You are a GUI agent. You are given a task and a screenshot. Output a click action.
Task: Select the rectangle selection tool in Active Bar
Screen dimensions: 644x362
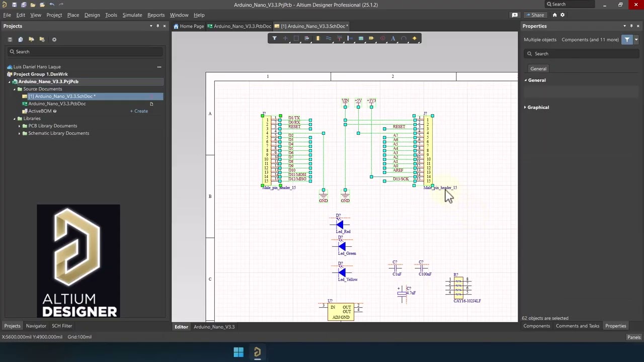tap(296, 38)
